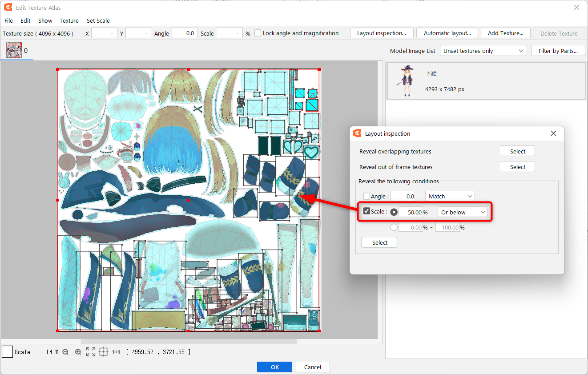Enable the Angle condition checkbox
Image resolution: width=588 pixels, height=375 pixels.
click(366, 196)
